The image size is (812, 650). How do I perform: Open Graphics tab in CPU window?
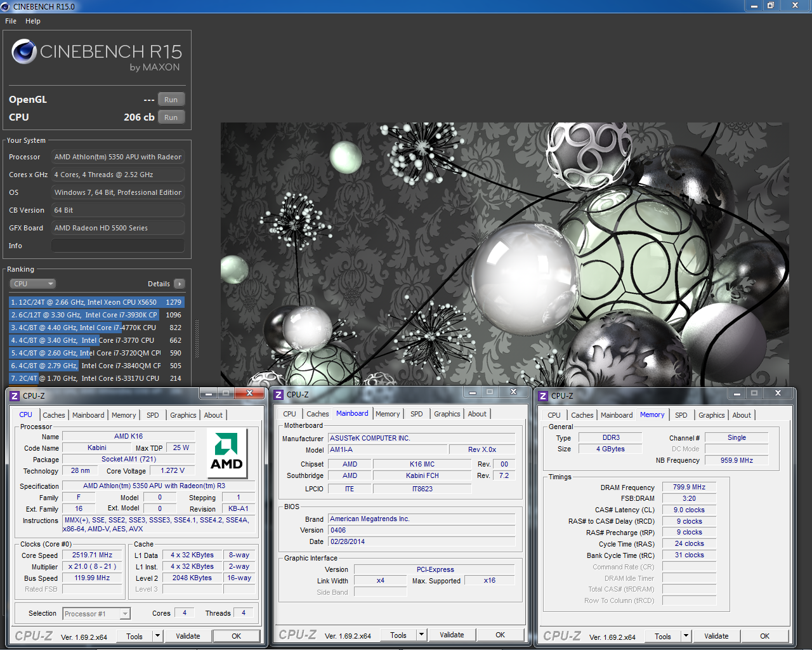click(x=183, y=415)
